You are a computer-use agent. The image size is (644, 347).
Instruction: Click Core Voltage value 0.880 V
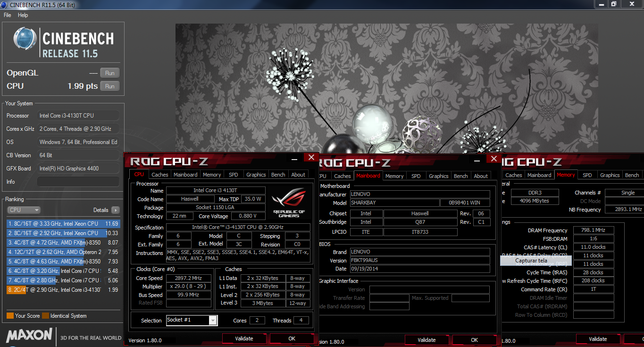pos(247,216)
